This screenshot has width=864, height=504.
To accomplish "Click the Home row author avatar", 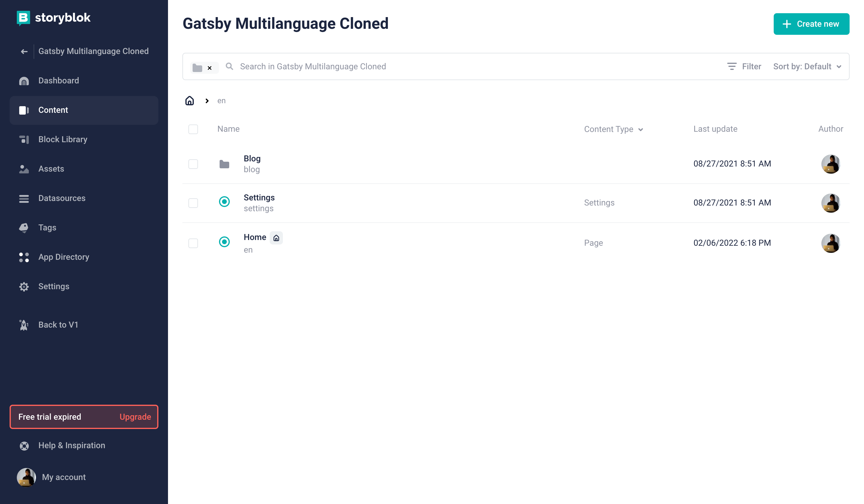I will coord(830,243).
